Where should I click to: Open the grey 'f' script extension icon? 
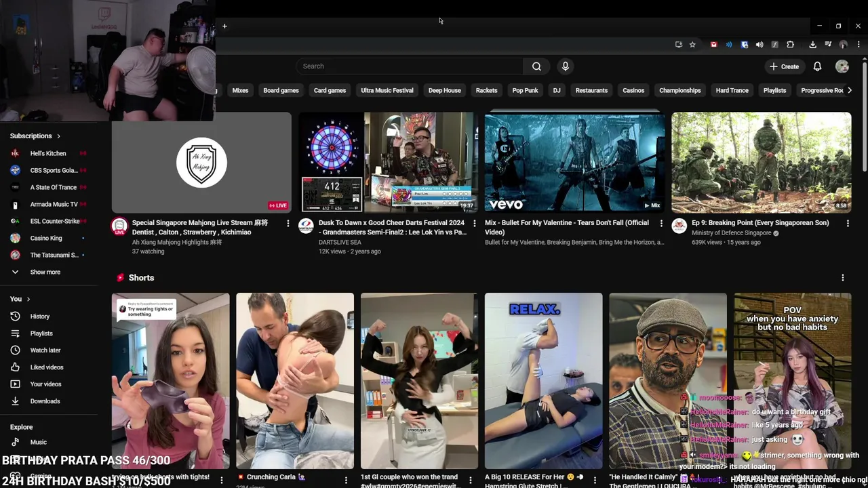tap(775, 45)
